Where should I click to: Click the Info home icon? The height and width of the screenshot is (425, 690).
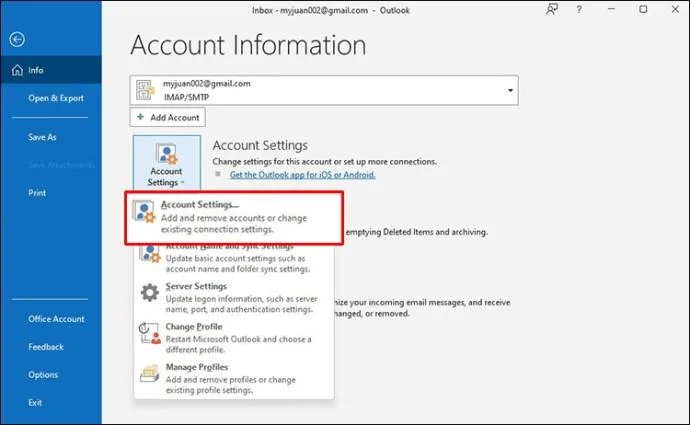click(x=17, y=70)
